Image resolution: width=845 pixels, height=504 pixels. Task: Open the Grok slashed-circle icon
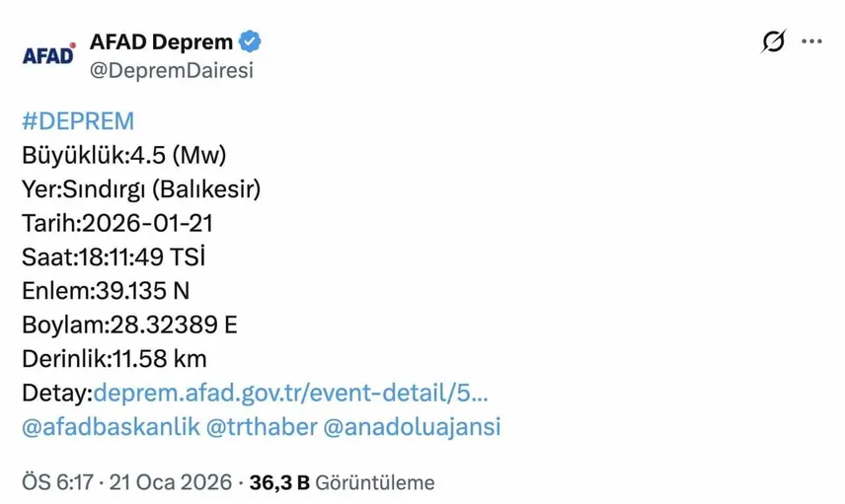pos(774,41)
